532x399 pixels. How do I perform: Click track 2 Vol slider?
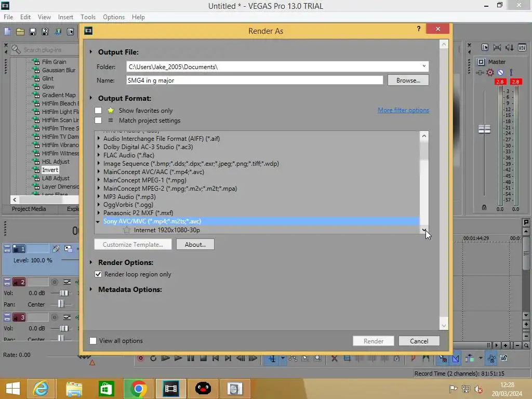63,293
